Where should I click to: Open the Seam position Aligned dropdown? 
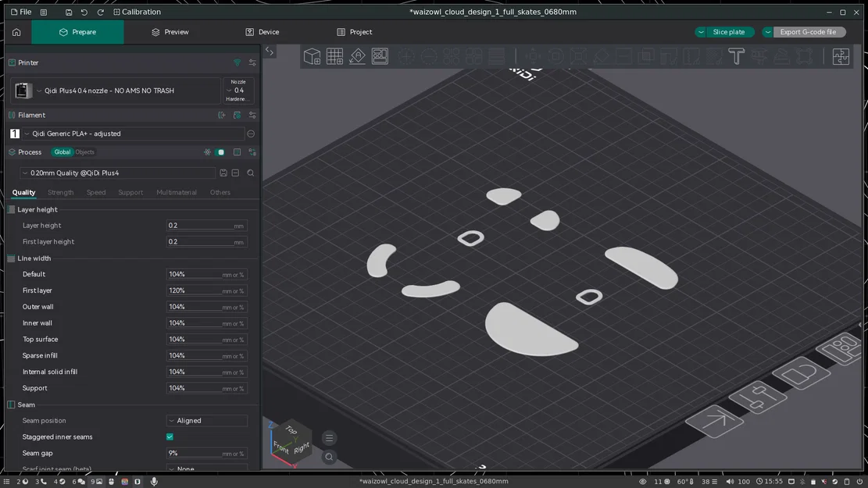tap(206, 421)
